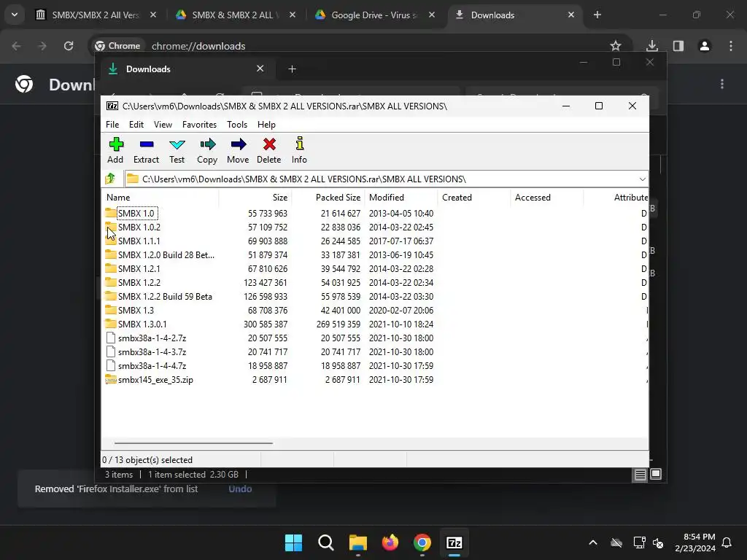
Task: Open the Tools menu
Action: point(237,124)
